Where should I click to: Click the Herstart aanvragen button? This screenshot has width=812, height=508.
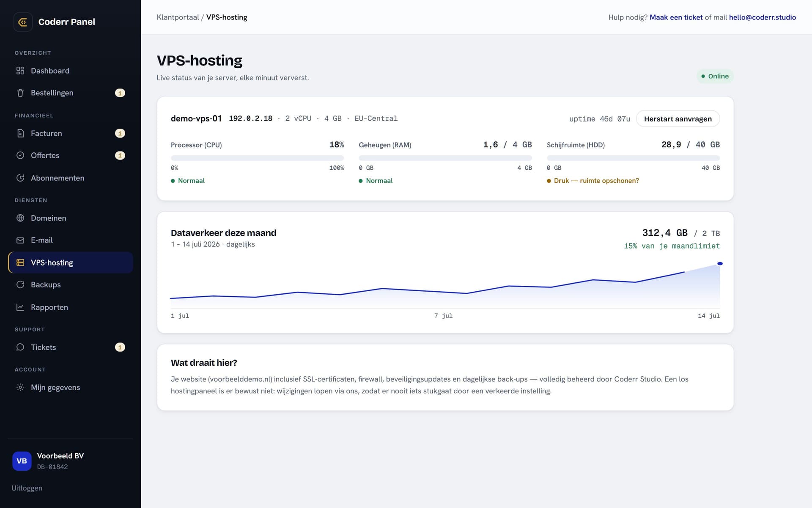click(678, 119)
